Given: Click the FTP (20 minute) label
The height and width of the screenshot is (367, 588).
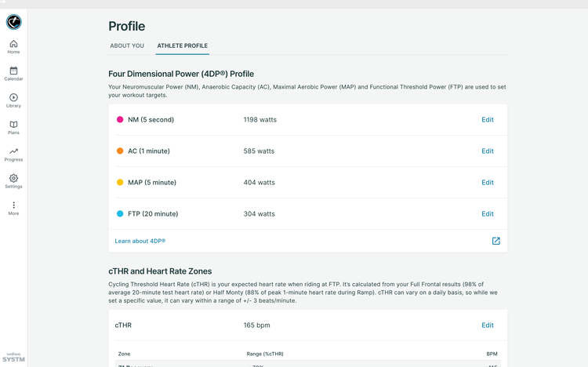Looking at the screenshot, I should point(153,214).
